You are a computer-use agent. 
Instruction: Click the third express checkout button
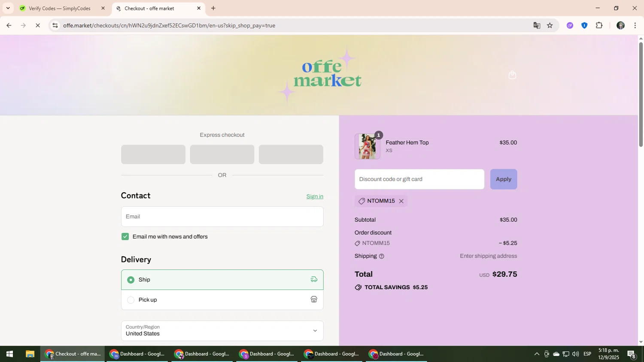point(291,154)
